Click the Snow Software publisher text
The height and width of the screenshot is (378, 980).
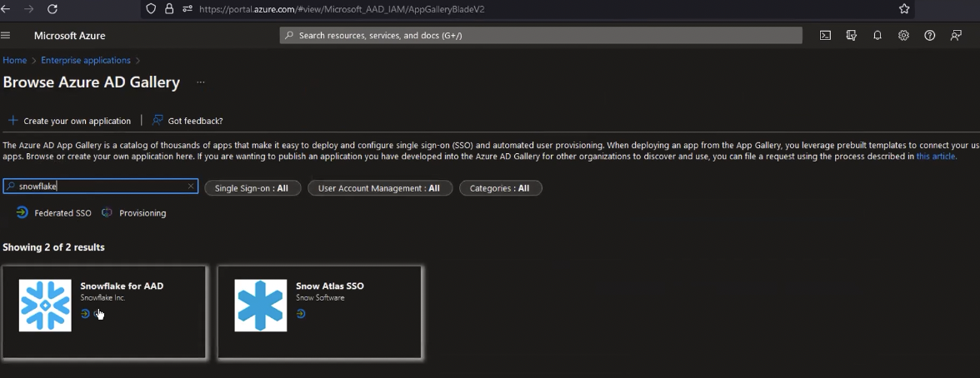pos(320,298)
